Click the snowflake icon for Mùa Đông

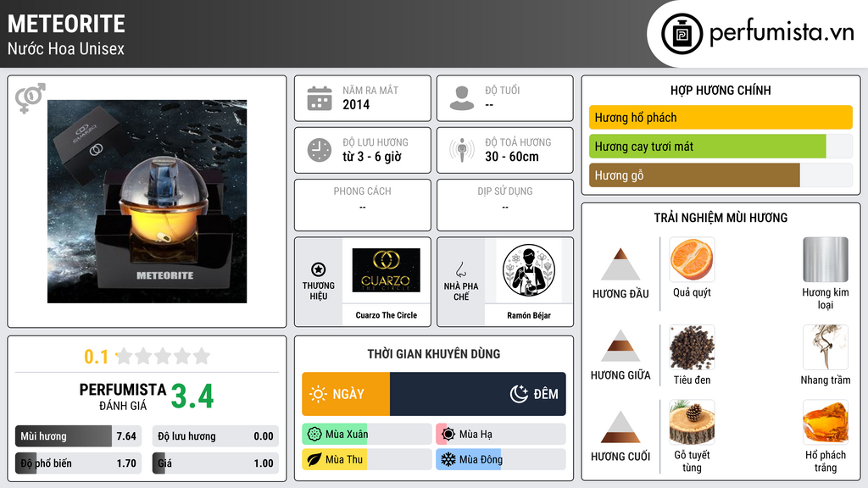tap(448, 459)
